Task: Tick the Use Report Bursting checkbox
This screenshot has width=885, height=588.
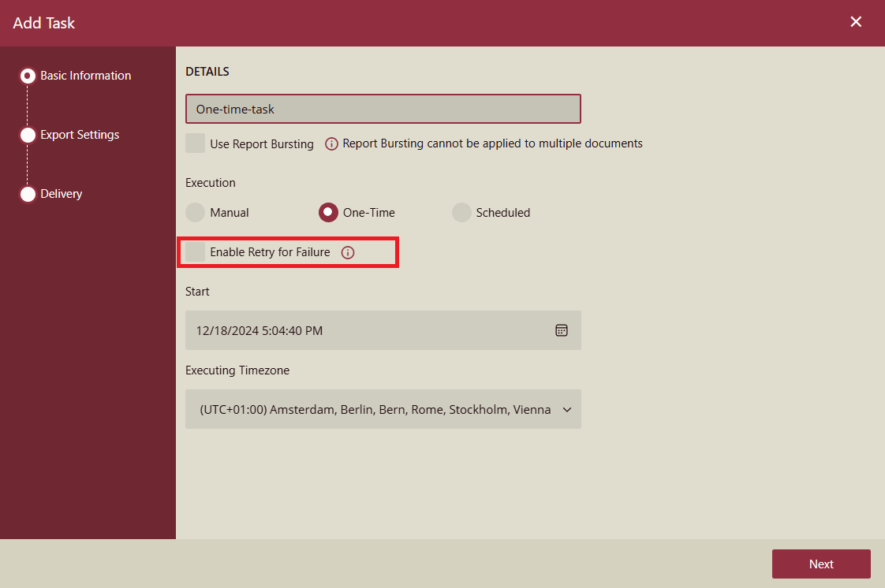Action: click(x=196, y=143)
